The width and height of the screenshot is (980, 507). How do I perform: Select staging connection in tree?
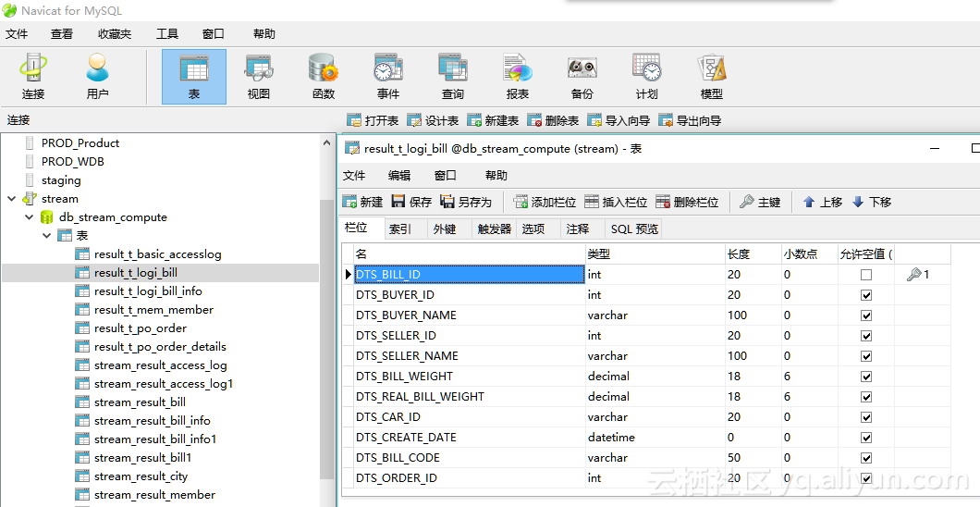(61, 180)
